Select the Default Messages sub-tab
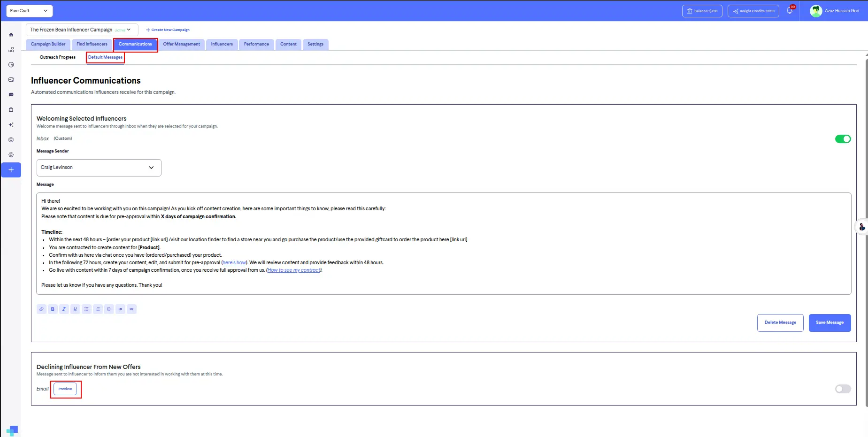Screen dimensions: 868x437 pyautogui.click(x=105, y=57)
